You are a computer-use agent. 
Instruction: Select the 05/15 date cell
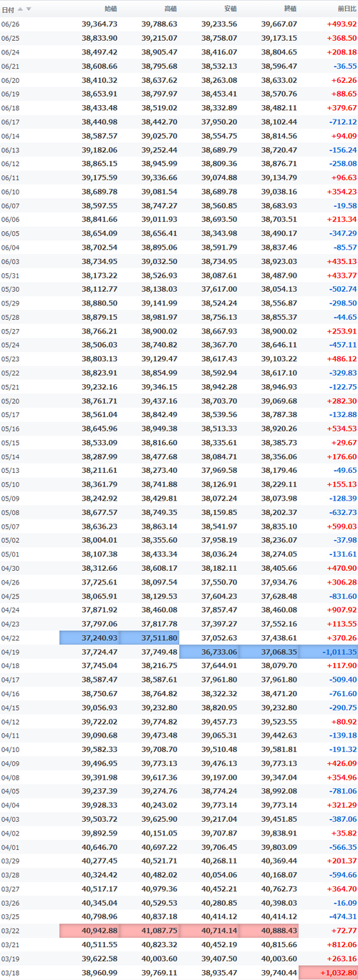(x=11, y=443)
